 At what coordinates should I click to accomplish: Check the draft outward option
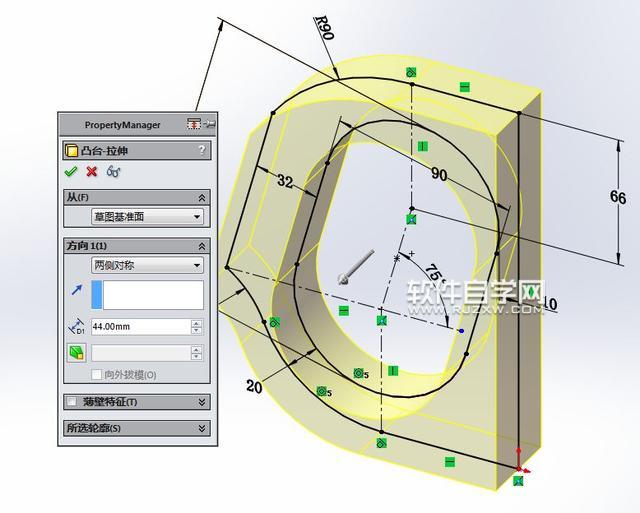pos(97,375)
